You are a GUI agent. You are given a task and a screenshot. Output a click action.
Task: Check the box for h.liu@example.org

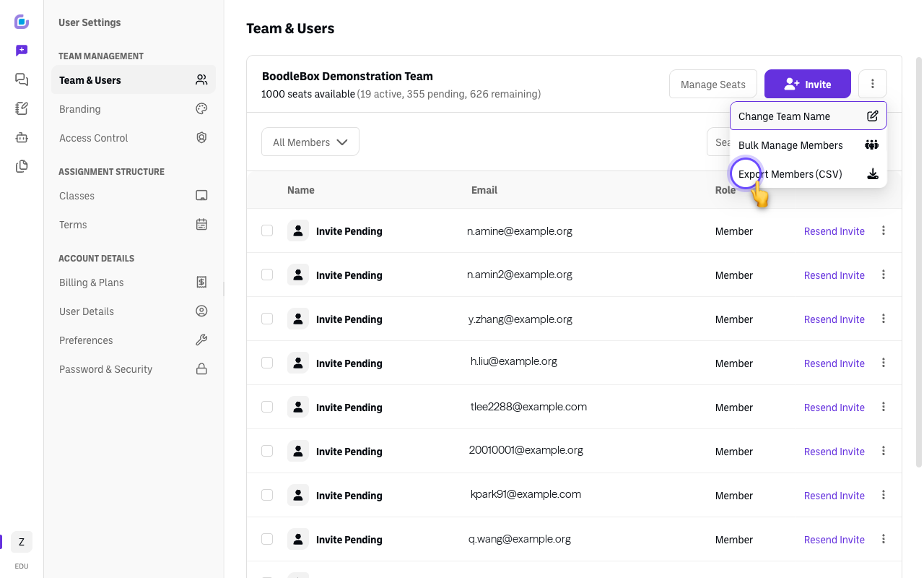click(x=267, y=363)
